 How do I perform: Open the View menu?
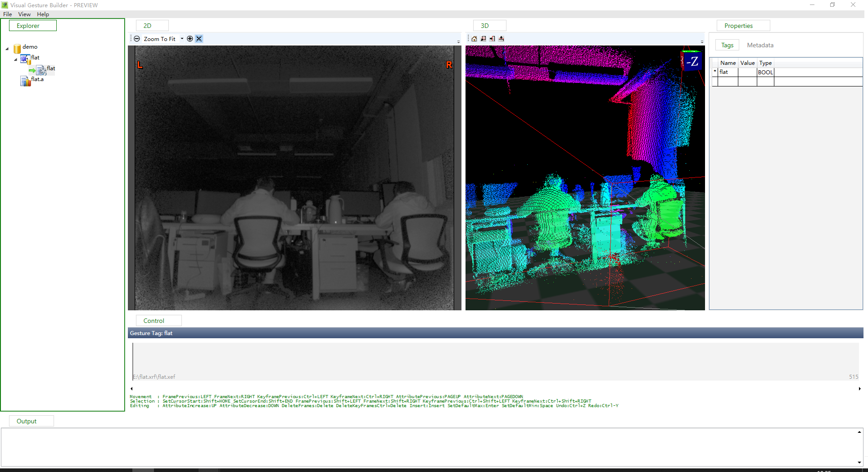pos(24,14)
